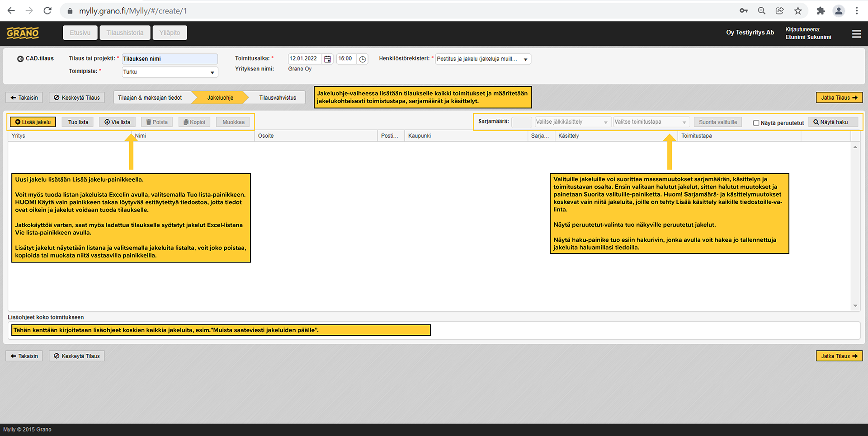This screenshot has width=868, height=436.
Task: Click the calendar icon next to delivery date
Action: pyautogui.click(x=328, y=59)
